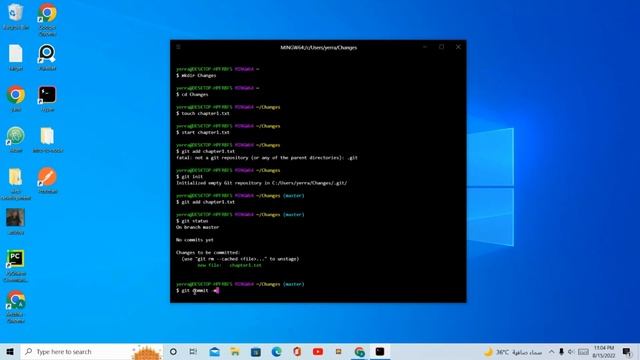Open the PyCharm Community desktop shortcut
Viewport: 640px width, 360px height.
point(16,266)
